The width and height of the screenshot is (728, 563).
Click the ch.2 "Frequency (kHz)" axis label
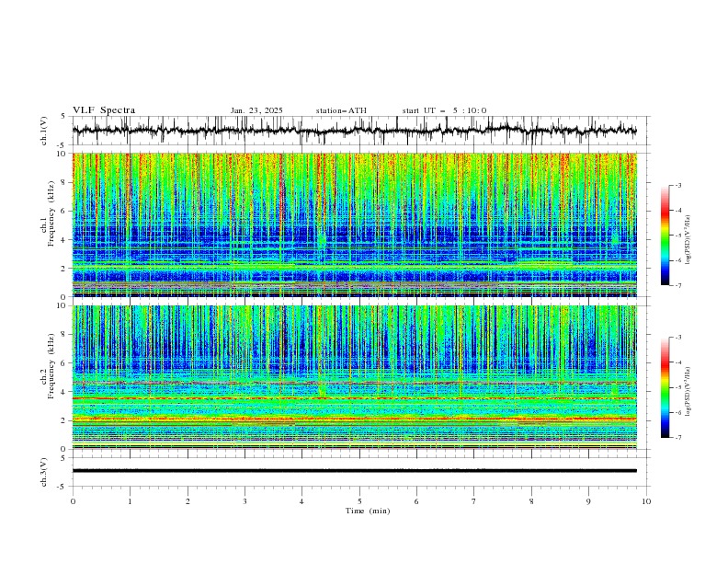pos(51,364)
